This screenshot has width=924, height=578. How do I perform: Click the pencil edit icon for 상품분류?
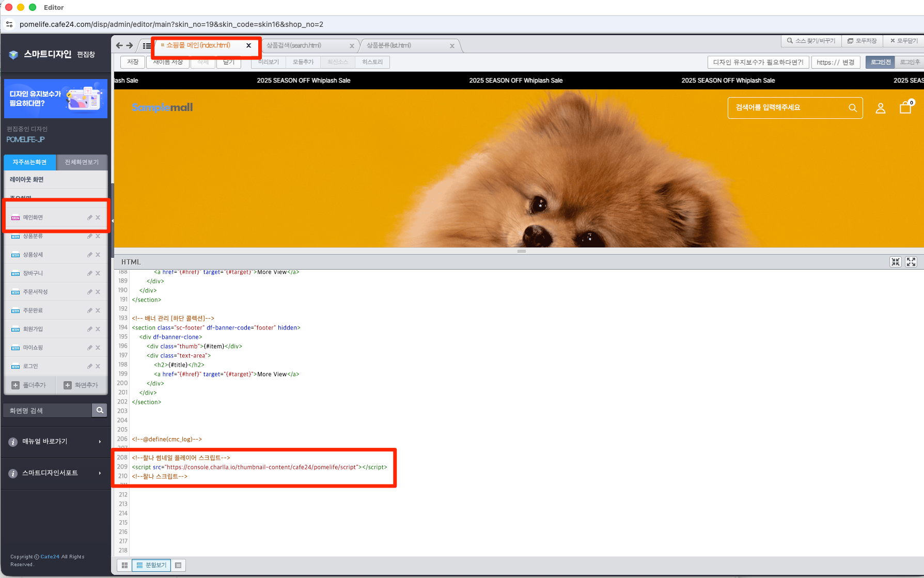[90, 236]
